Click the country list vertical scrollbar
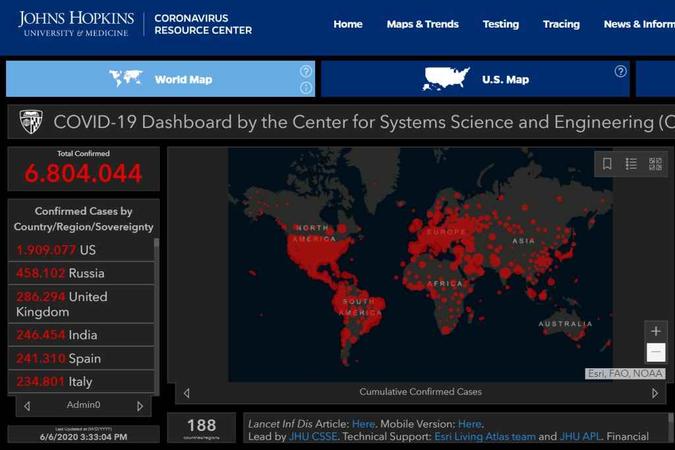Screen dimensions: 675x450 (157, 317)
